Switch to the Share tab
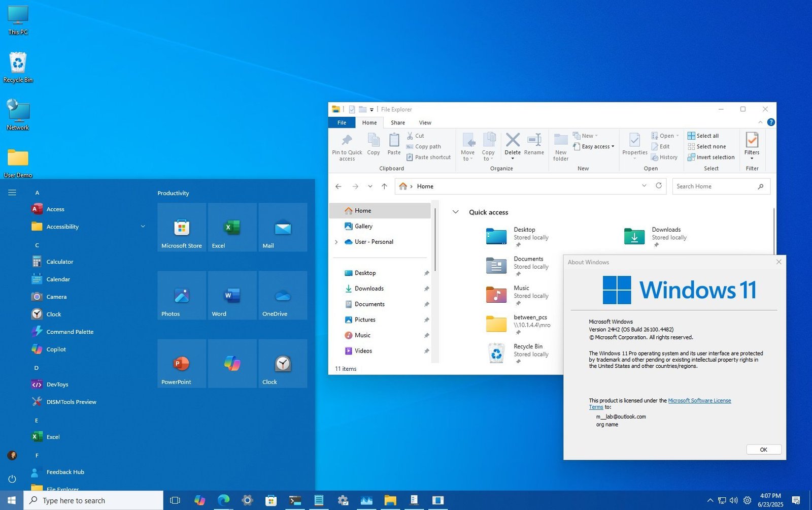The image size is (812, 510). point(397,122)
